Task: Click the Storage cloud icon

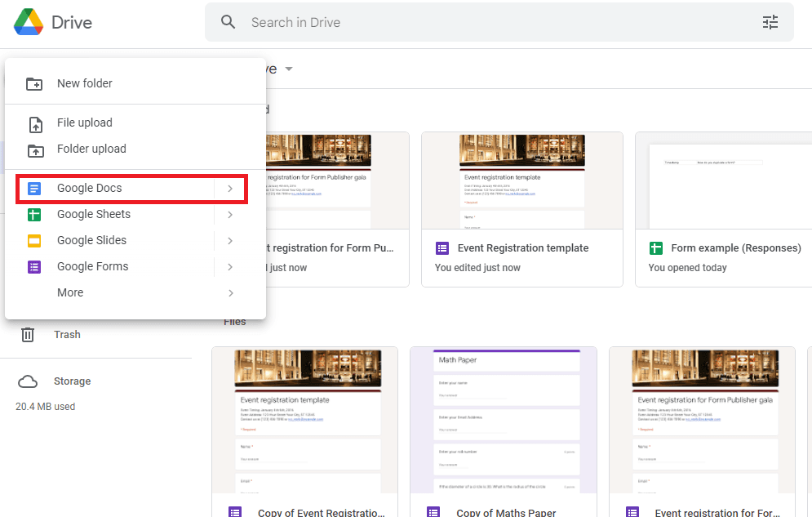Action: point(28,381)
